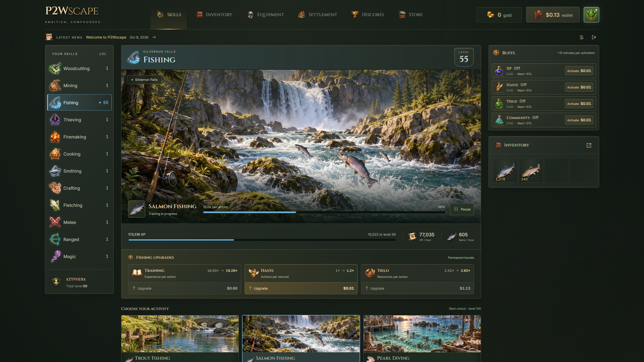Image resolution: width=644 pixels, height=362 pixels.
Task: Upgrade Training for $0.60
Action: click(x=184, y=288)
